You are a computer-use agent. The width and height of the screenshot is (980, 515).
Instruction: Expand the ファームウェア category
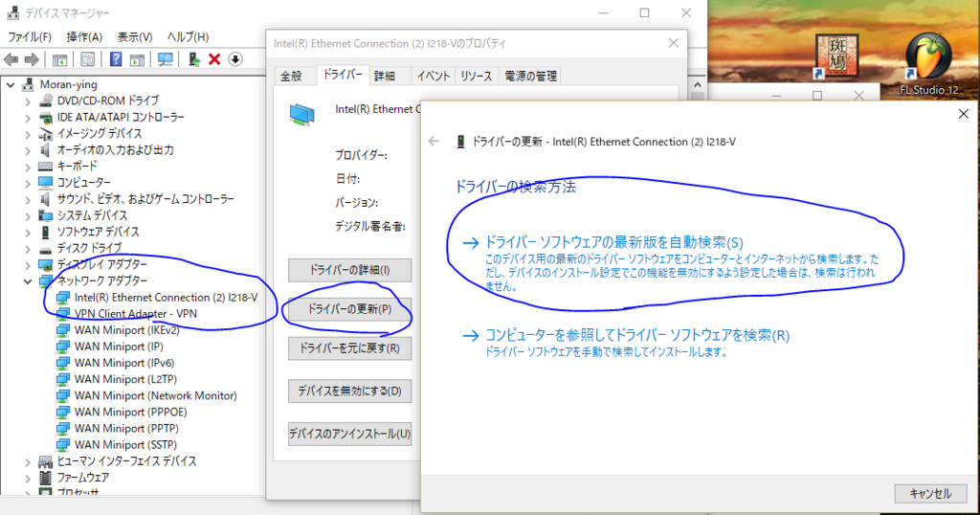pos(28,478)
